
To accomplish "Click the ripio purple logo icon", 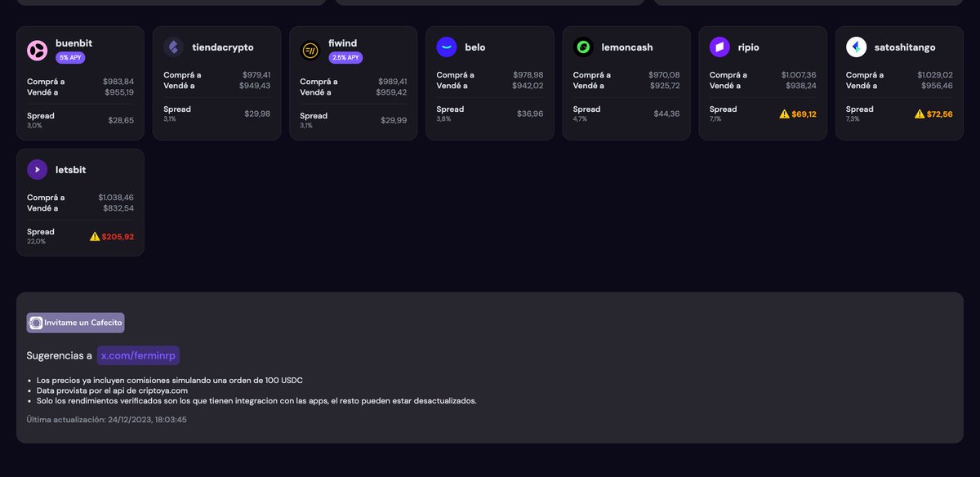I will (719, 47).
